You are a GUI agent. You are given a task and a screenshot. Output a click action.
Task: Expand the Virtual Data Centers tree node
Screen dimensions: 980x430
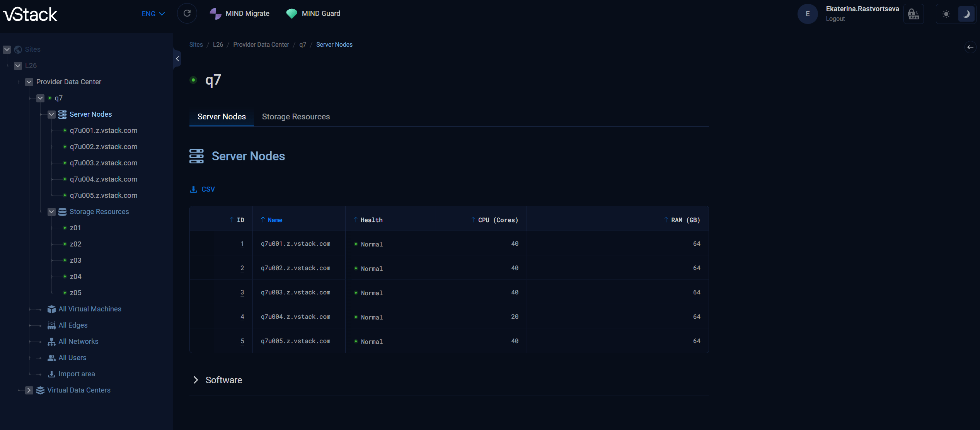click(x=29, y=390)
